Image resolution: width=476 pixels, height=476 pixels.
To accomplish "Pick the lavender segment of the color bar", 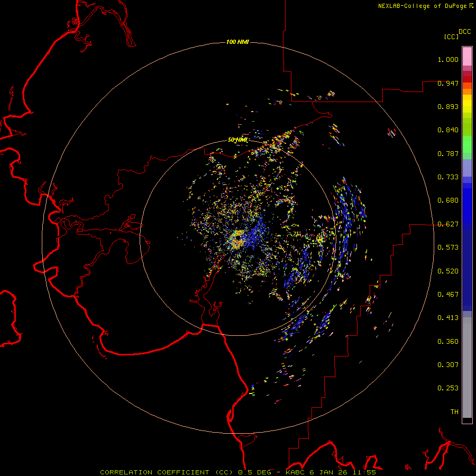I will (467, 168).
